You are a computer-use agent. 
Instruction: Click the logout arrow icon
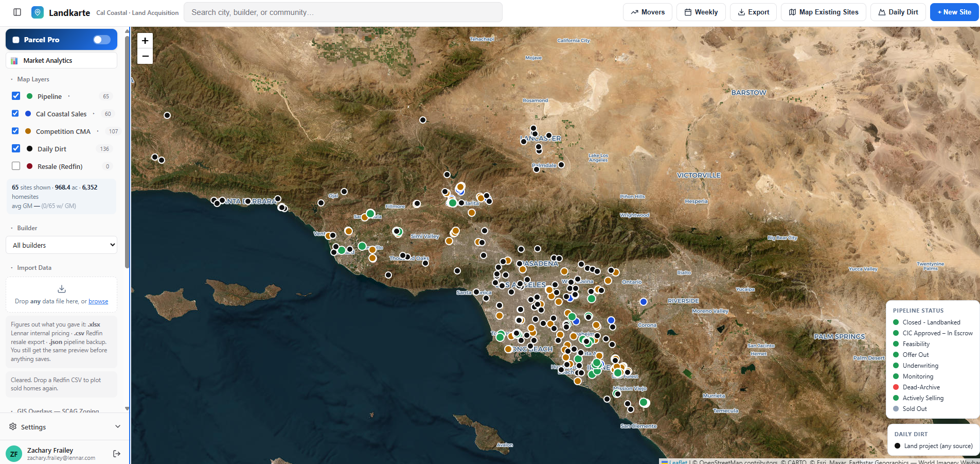[117, 454]
